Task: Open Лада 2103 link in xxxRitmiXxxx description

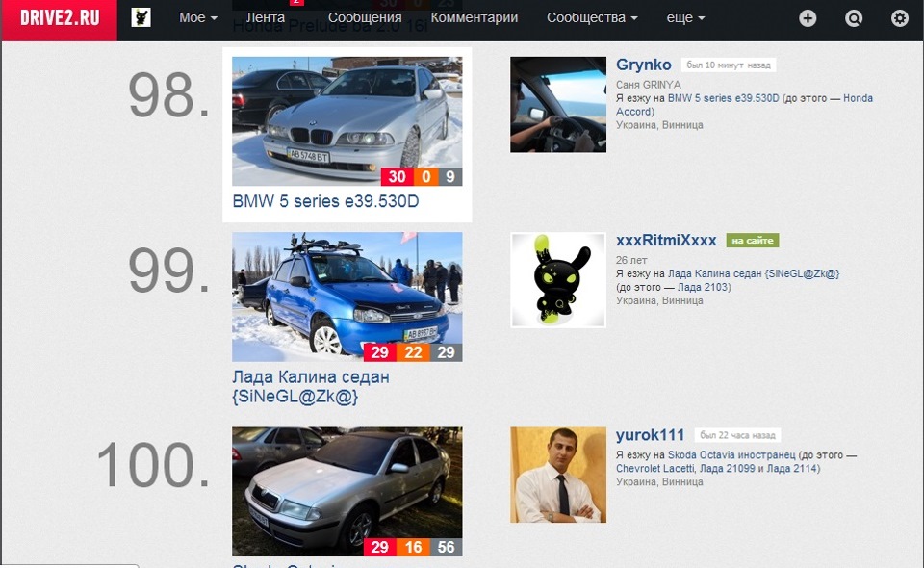Action: (703, 287)
